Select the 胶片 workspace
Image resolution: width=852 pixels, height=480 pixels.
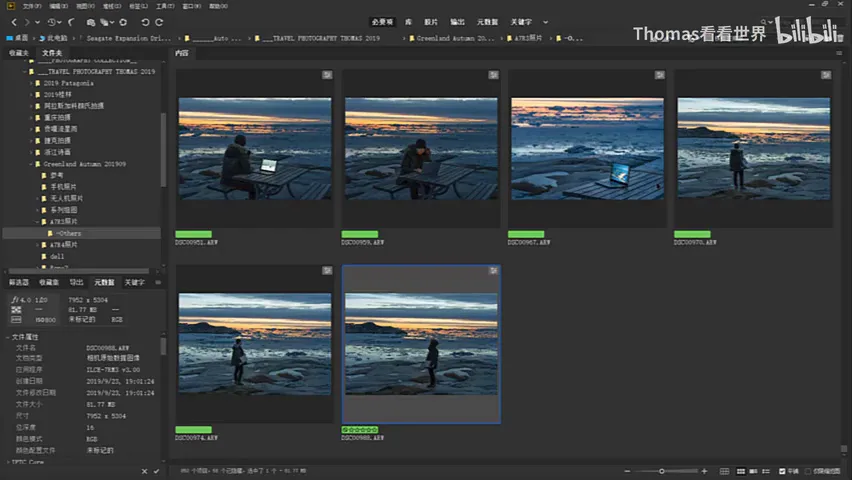pyautogui.click(x=431, y=22)
